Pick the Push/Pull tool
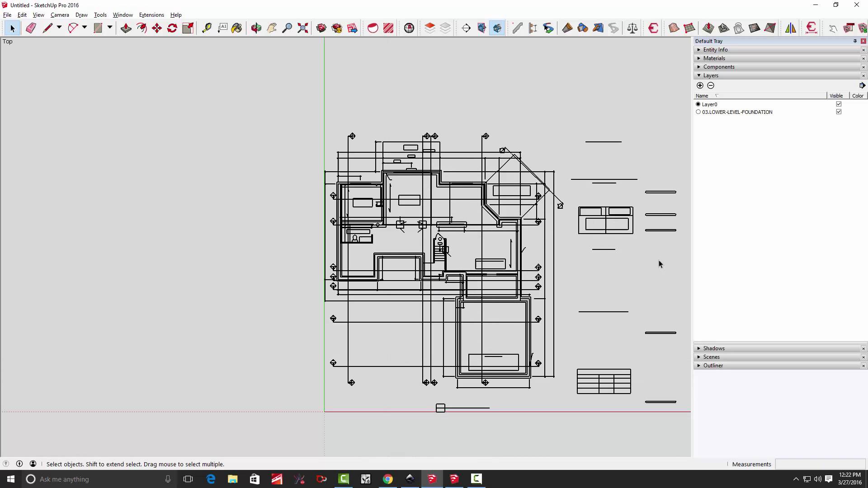The height and width of the screenshot is (488, 868). pyautogui.click(x=126, y=28)
